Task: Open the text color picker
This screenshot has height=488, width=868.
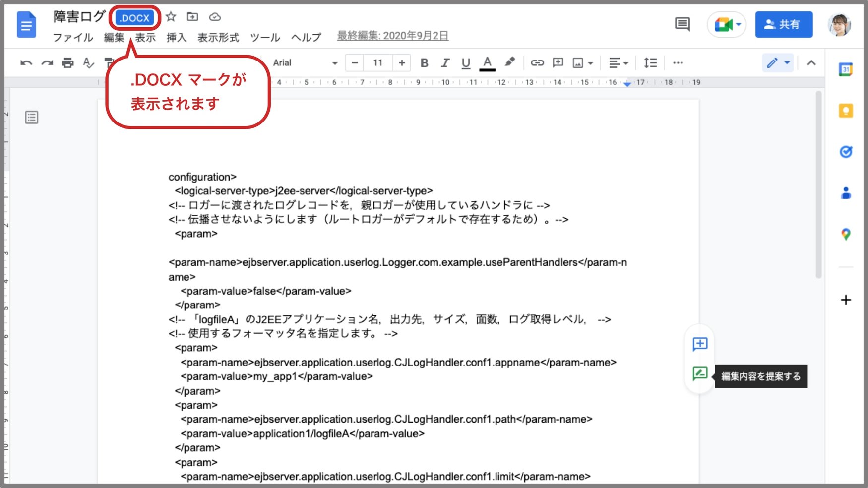Action: pos(488,63)
